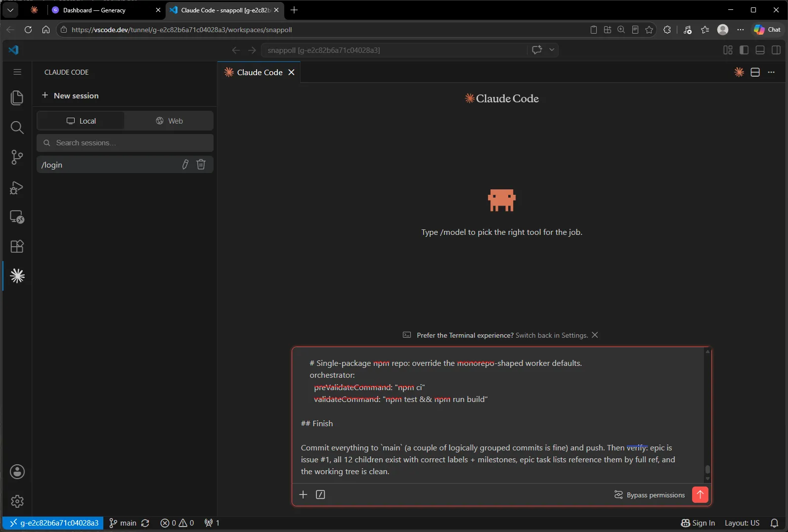
Task: Click Sign In in status bar
Action: (698, 523)
